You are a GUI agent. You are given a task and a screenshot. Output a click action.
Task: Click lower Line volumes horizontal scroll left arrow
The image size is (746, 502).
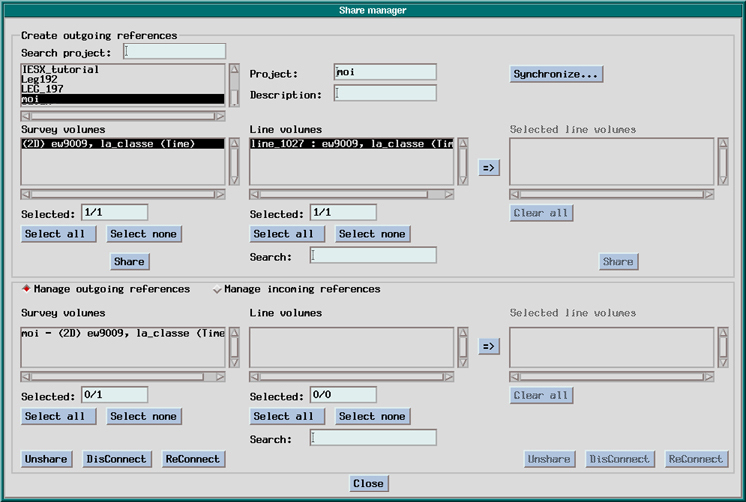(x=255, y=377)
